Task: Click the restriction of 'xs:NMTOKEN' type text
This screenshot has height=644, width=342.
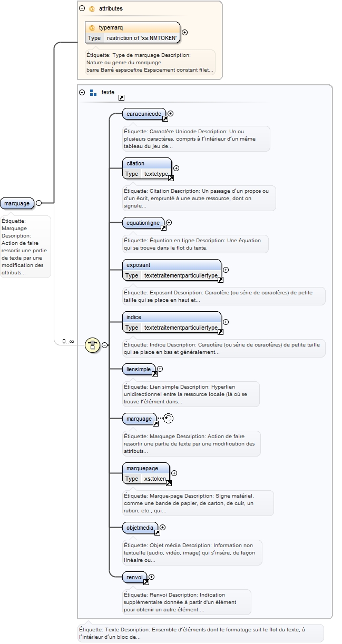Action: (x=142, y=38)
